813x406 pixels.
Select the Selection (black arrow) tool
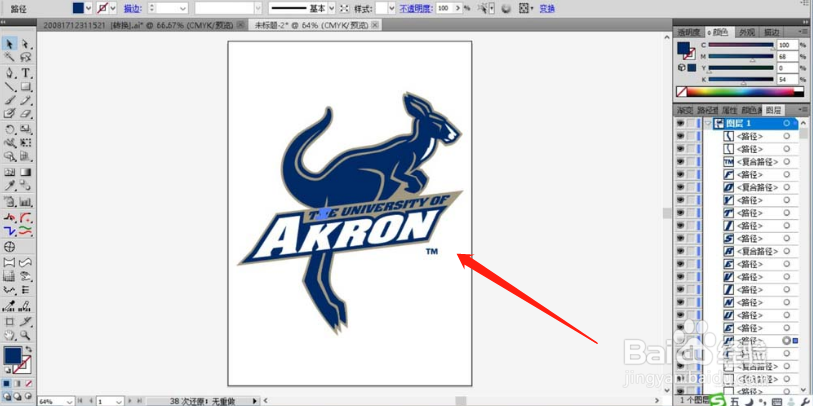(x=9, y=44)
